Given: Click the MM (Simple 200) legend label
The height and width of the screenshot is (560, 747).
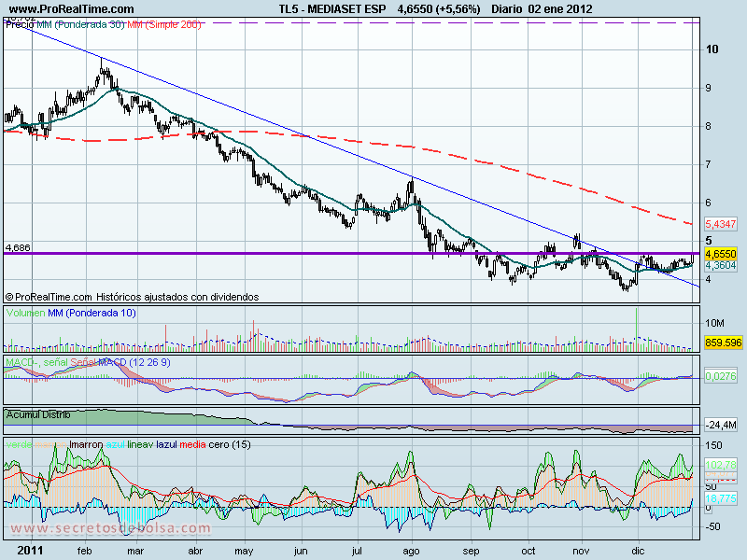Looking at the screenshot, I should click(x=164, y=24).
